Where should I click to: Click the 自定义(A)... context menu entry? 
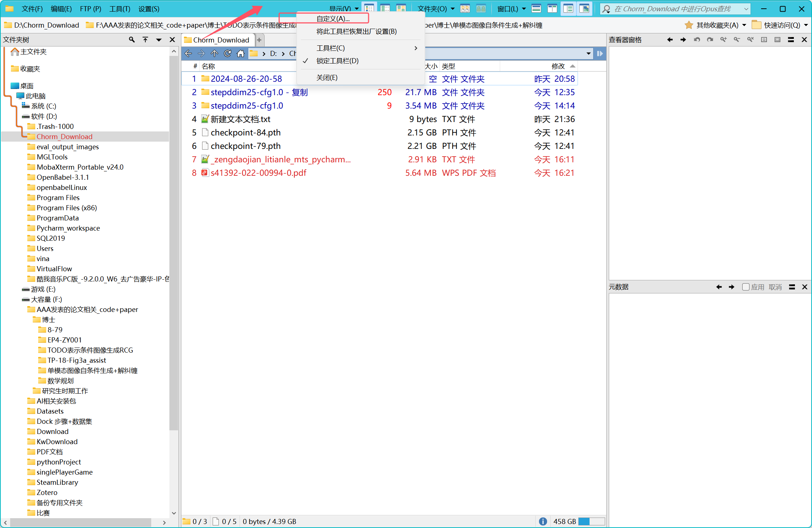point(333,19)
